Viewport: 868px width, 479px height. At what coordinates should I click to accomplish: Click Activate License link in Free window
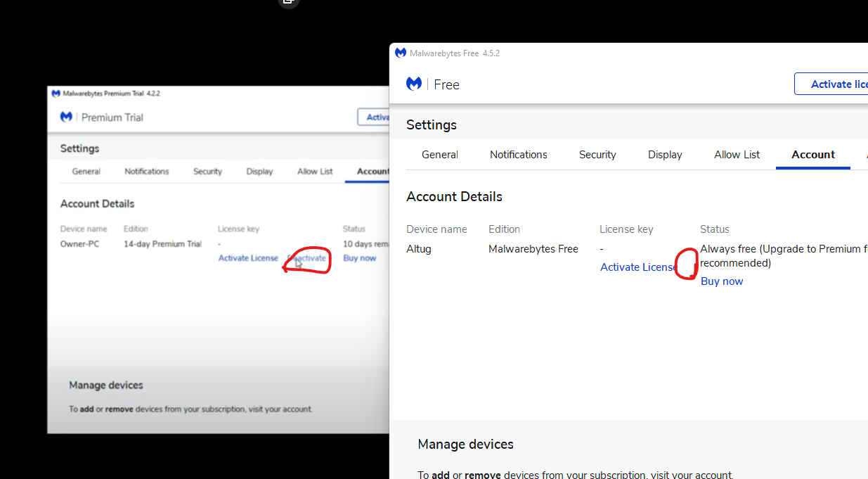(x=637, y=267)
